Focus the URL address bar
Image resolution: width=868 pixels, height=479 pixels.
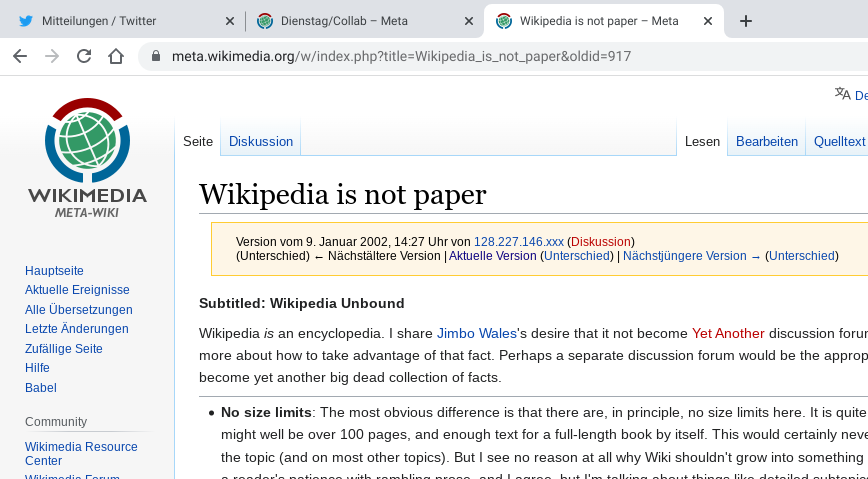(x=504, y=56)
